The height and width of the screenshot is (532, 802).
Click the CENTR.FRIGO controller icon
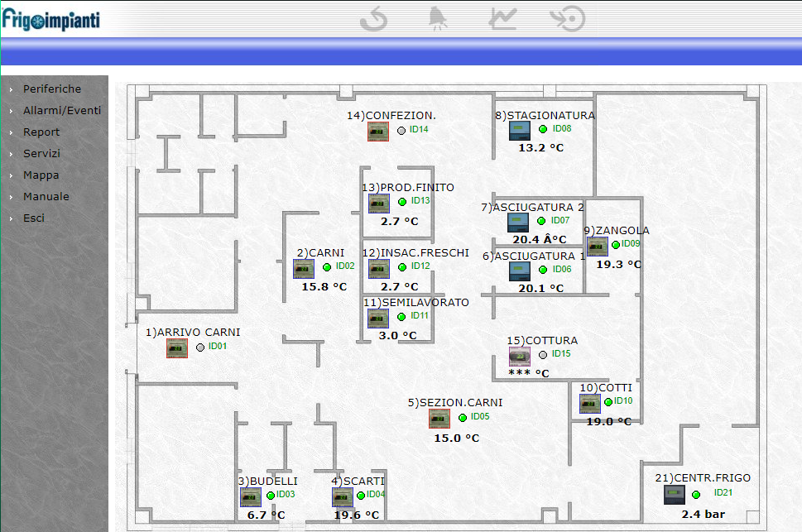[675, 495]
